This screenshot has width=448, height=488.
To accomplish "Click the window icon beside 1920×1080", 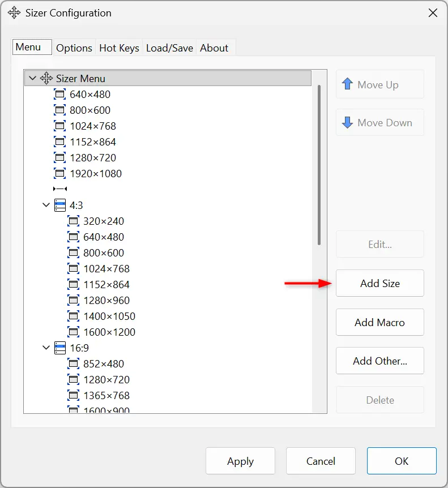I will [x=60, y=173].
